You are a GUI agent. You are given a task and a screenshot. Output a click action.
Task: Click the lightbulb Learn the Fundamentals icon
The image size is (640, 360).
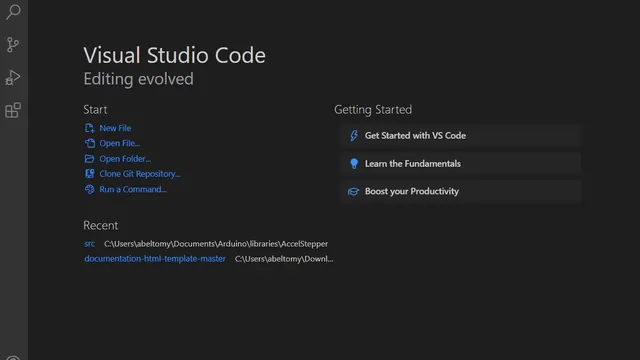354,164
